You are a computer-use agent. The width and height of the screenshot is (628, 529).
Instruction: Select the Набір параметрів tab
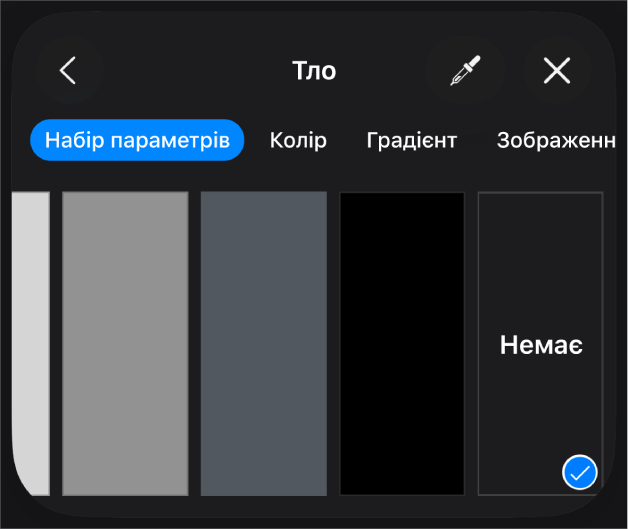(x=137, y=140)
